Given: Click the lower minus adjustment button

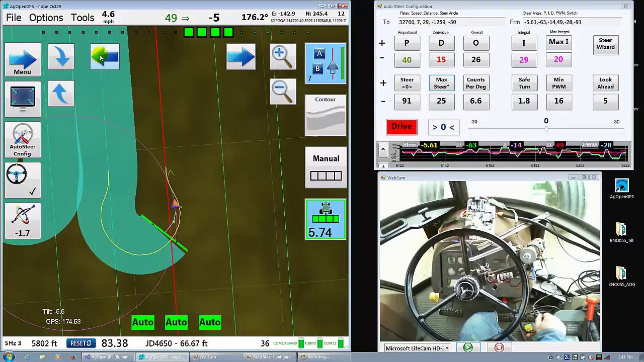Looking at the screenshot, I should (383, 101).
